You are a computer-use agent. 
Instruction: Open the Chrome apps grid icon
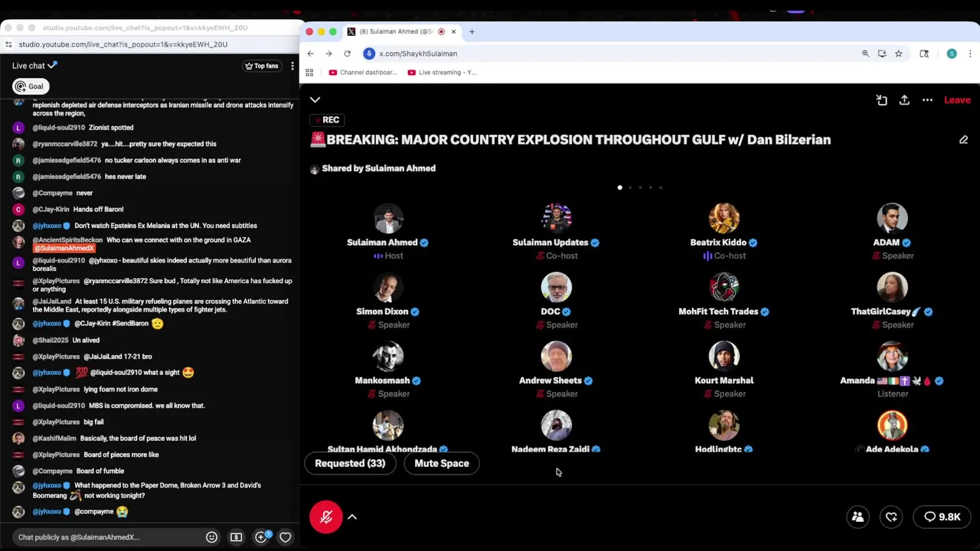tap(309, 73)
